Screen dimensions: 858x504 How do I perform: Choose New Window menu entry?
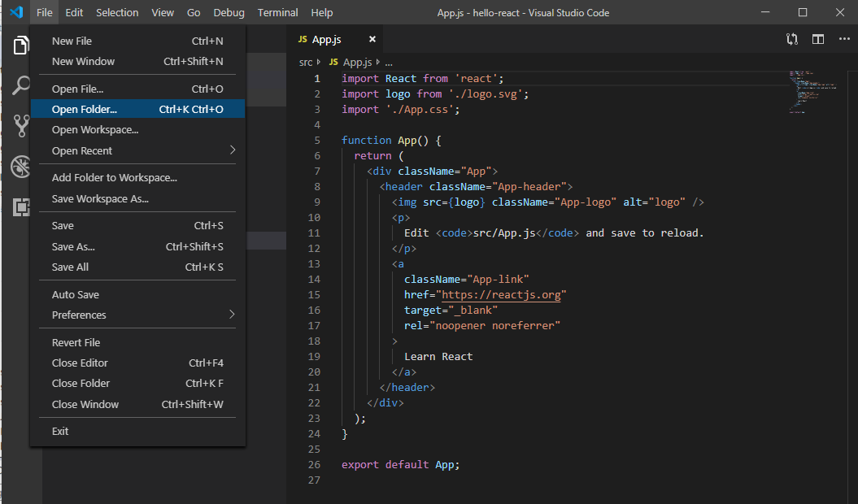pyautogui.click(x=137, y=61)
